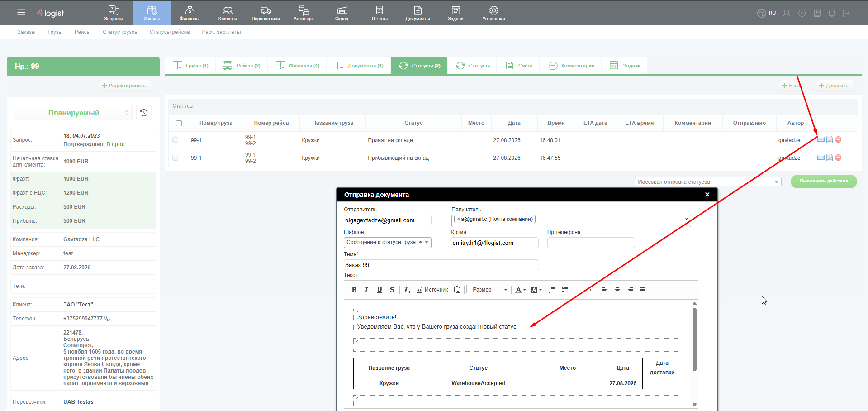Click the Редактировать button
Viewport: 868px width, 411px height.
[124, 86]
